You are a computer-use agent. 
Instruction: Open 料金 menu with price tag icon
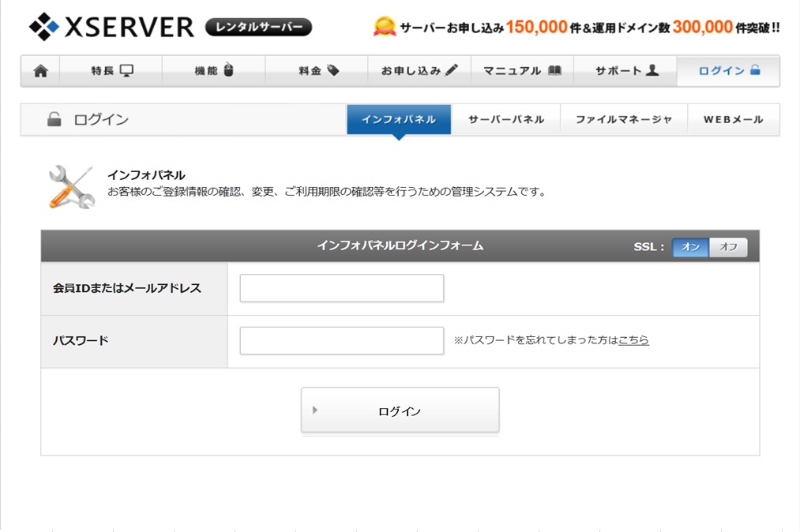tap(317, 71)
